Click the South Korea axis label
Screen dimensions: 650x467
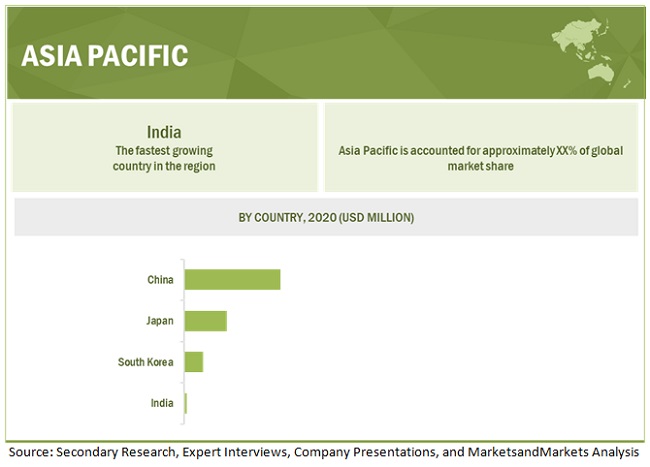(146, 362)
